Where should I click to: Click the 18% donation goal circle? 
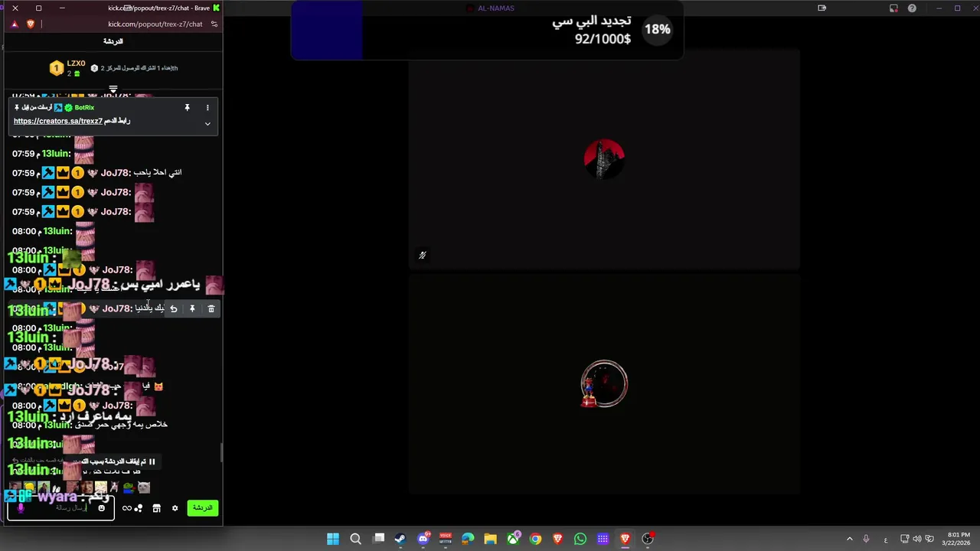pyautogui.click(x=658, y=30)
